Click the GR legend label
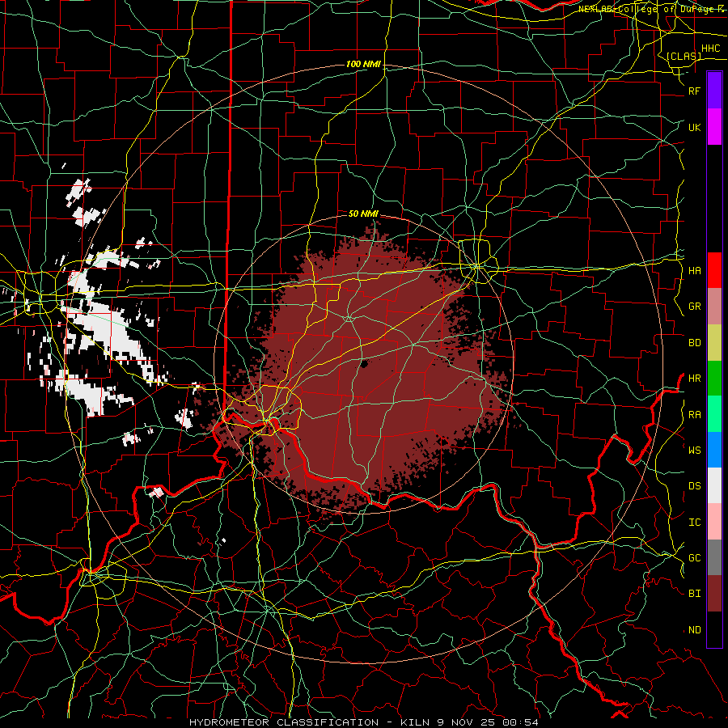The width and height of the screenshot is (728, 728). (694, 307)
